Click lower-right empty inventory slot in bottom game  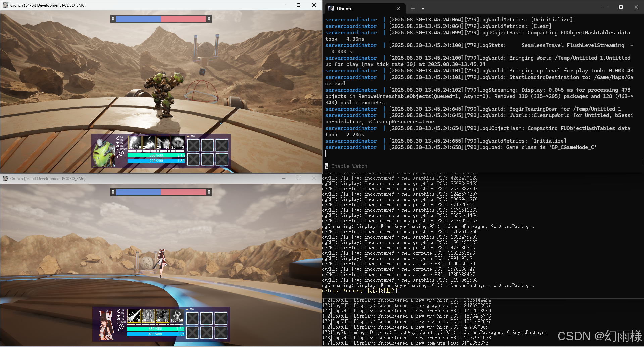pyautogui.click(x=221, y=333)
